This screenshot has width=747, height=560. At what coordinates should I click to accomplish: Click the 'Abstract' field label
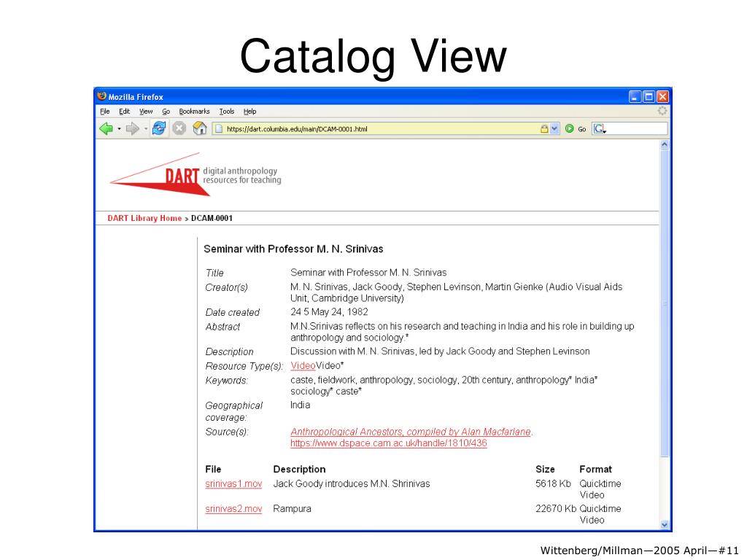(222, 327)
